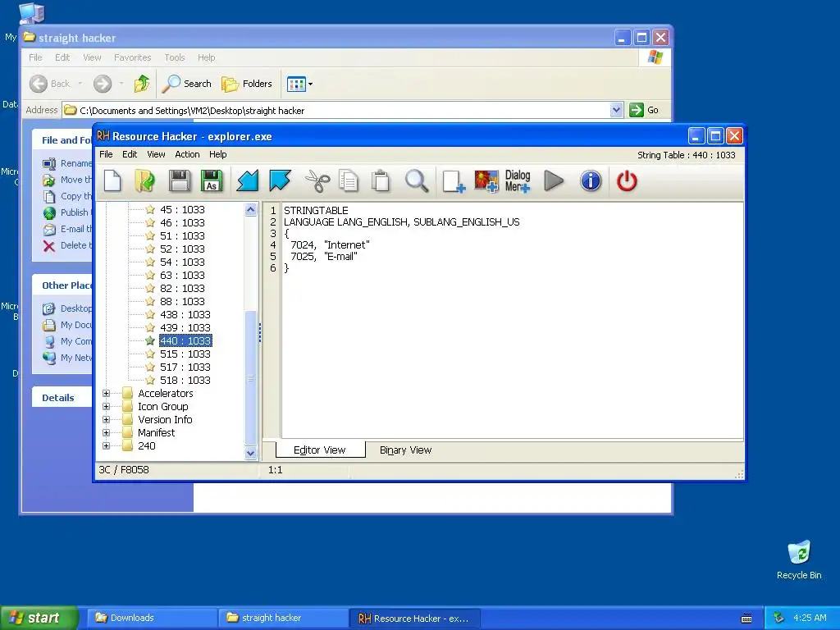
Task: Open the address bar dropdown arrow
Action: tap(616, 110)
